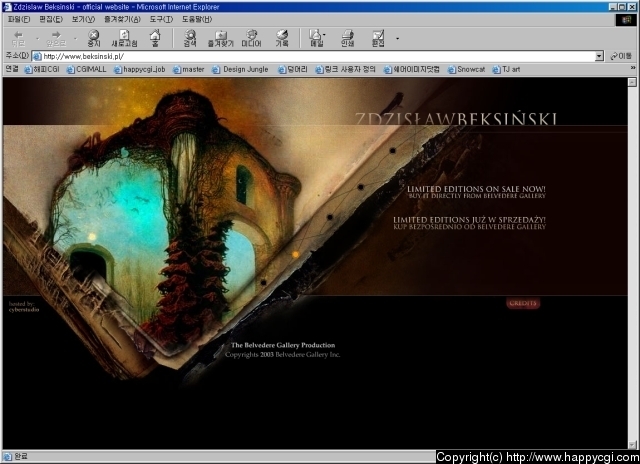The width and height of the screenshot is (640, 464).
Task: Click the Zdzisław Beksiński title heading
Action: (x=456, y=118)
